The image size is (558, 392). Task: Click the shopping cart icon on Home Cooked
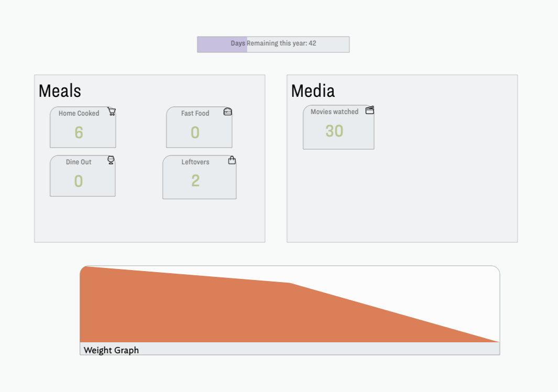coord(112,111)
